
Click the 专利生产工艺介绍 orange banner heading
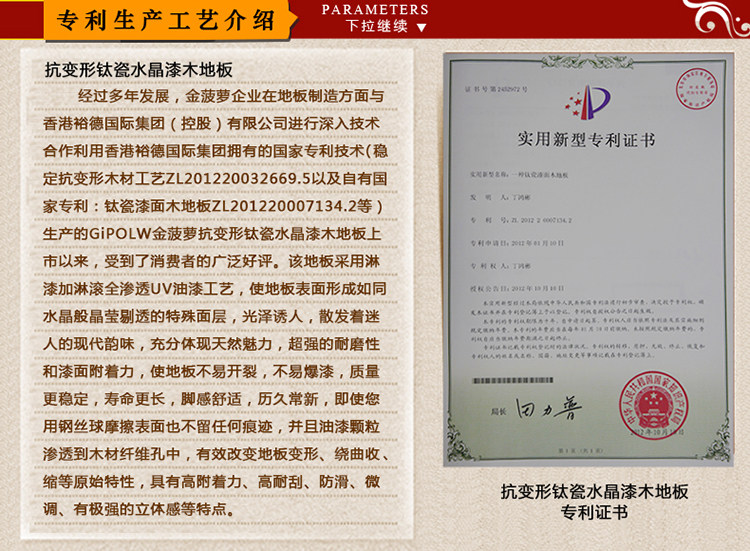pos(166,21)
